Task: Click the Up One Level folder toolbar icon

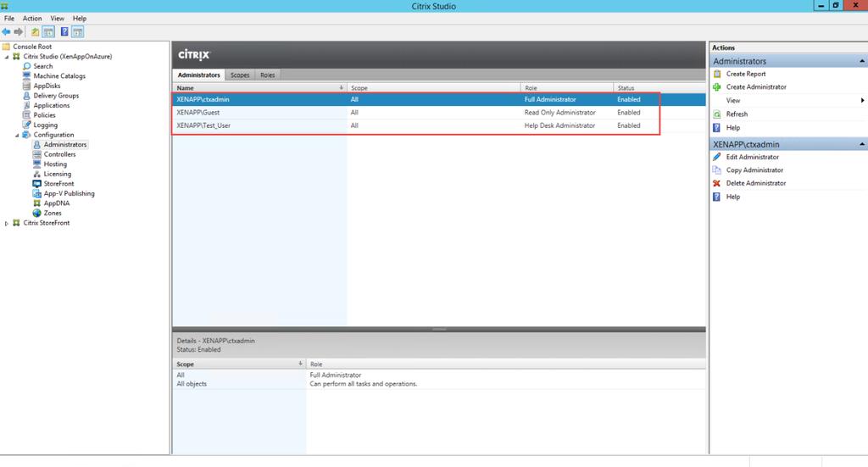Action: click(x=35, y=32)
